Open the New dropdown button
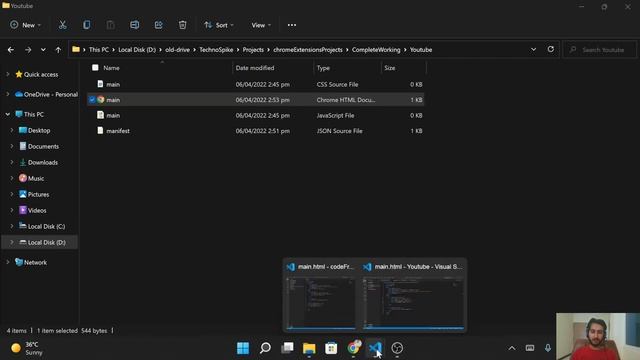The height and width of the screenshot is (360, 640). (25, 25)
